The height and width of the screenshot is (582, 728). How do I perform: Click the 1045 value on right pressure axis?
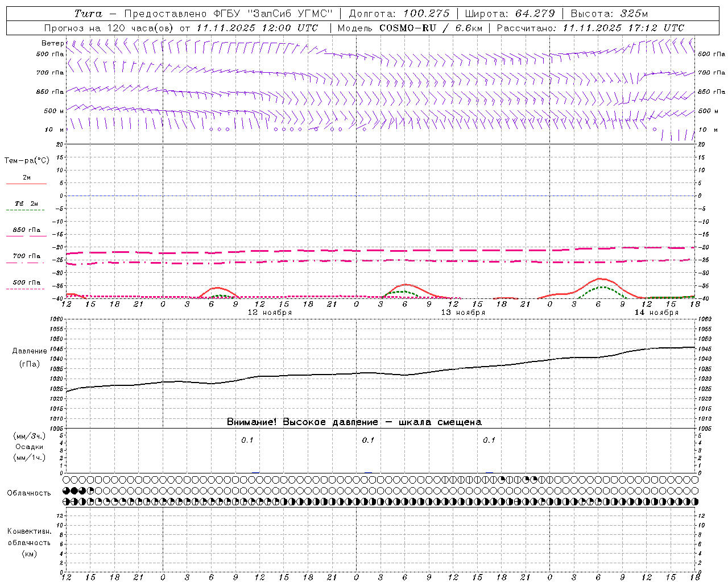705,349
